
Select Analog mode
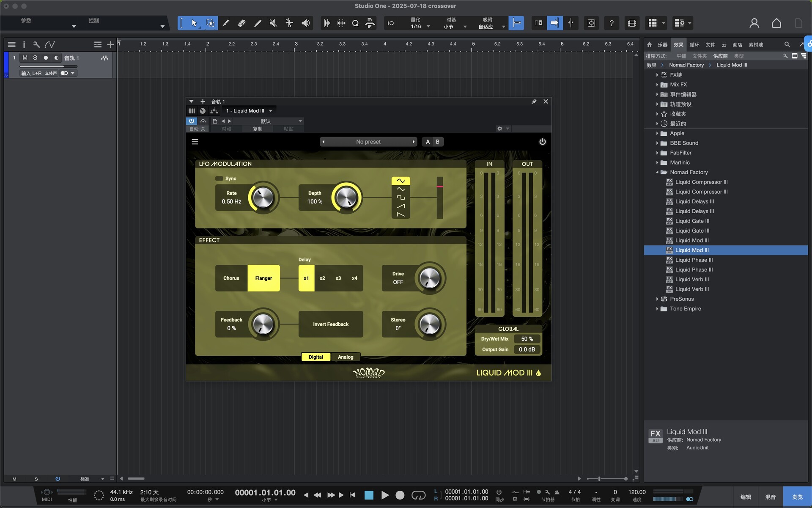click(x=346, y=357)
